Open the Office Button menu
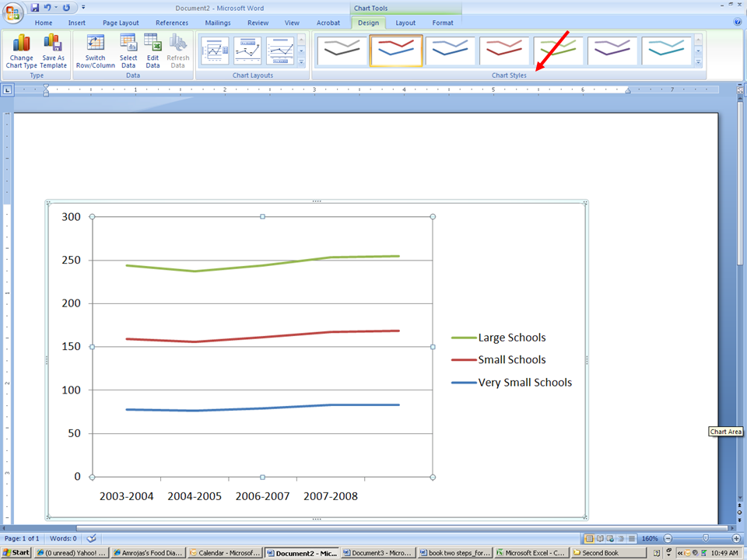747x560 pixels. 13,13
